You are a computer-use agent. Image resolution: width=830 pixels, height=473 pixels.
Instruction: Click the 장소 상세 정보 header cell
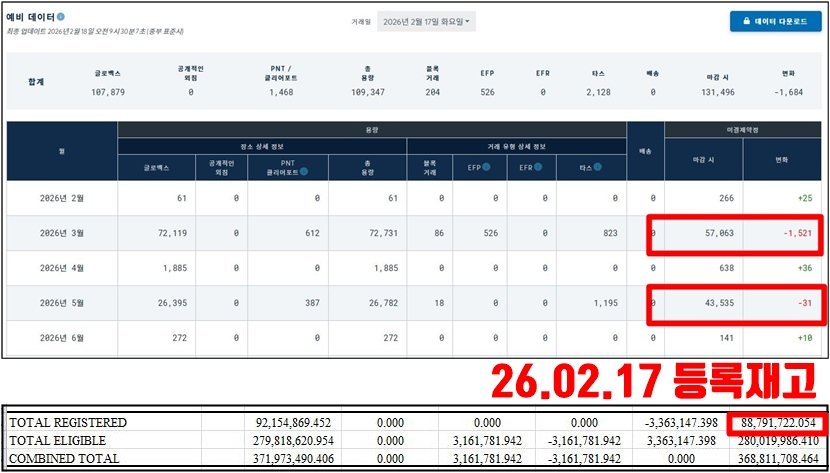262,146
